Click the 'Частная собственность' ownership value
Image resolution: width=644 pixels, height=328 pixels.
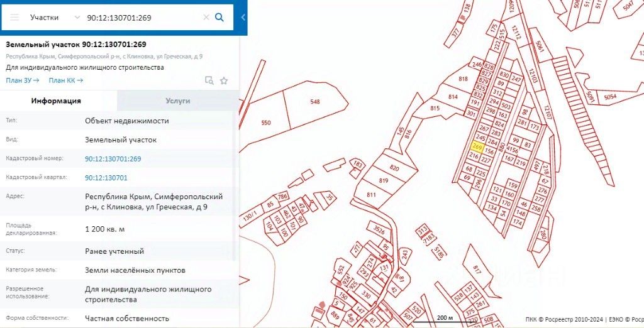tap(127, 318)
